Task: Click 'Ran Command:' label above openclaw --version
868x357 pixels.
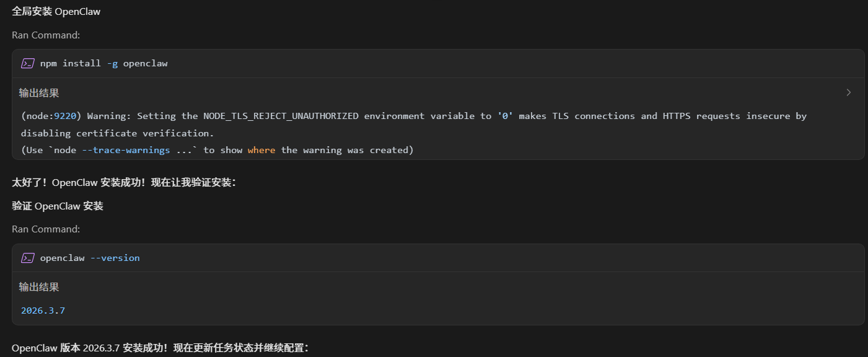Action: 46,229
